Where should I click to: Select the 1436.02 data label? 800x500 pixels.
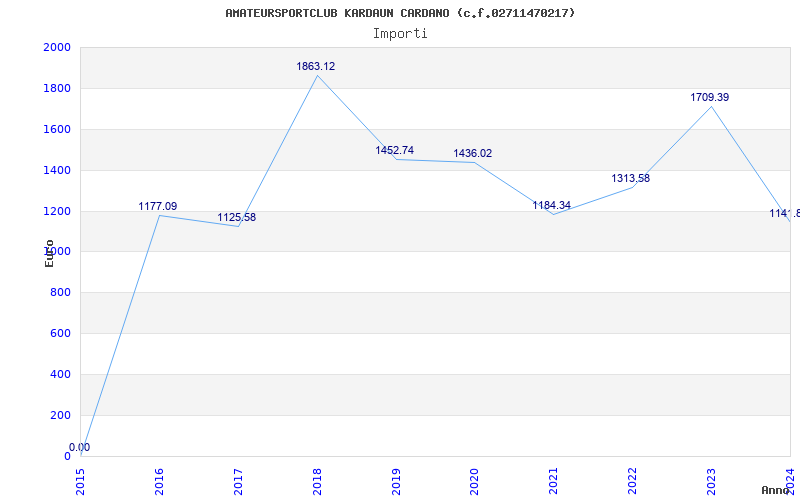tap(472, 154)
